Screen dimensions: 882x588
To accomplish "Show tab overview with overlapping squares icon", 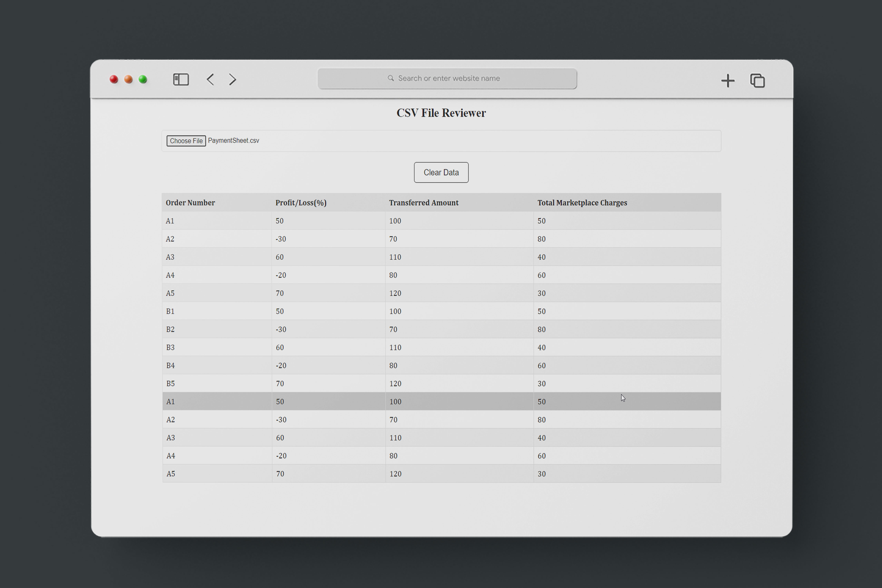I will [757, 81].
